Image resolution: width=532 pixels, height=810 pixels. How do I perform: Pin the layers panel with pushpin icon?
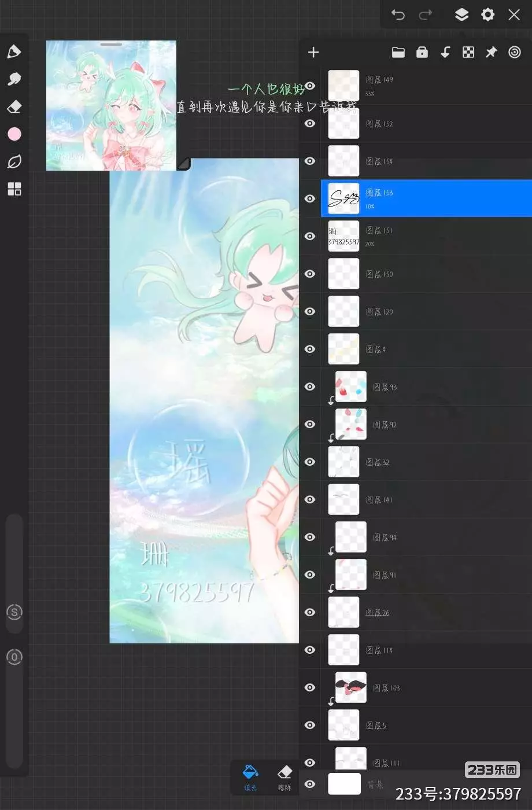pos(491,53)
